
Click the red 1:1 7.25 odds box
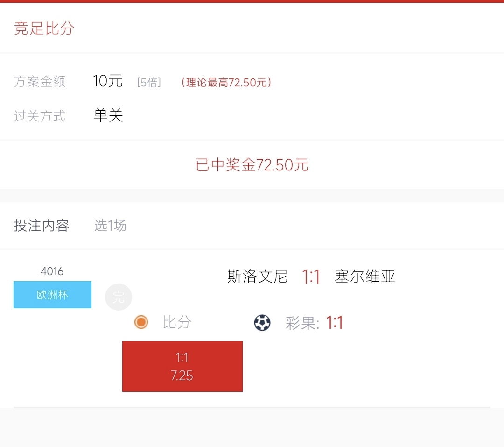(182, 366)
